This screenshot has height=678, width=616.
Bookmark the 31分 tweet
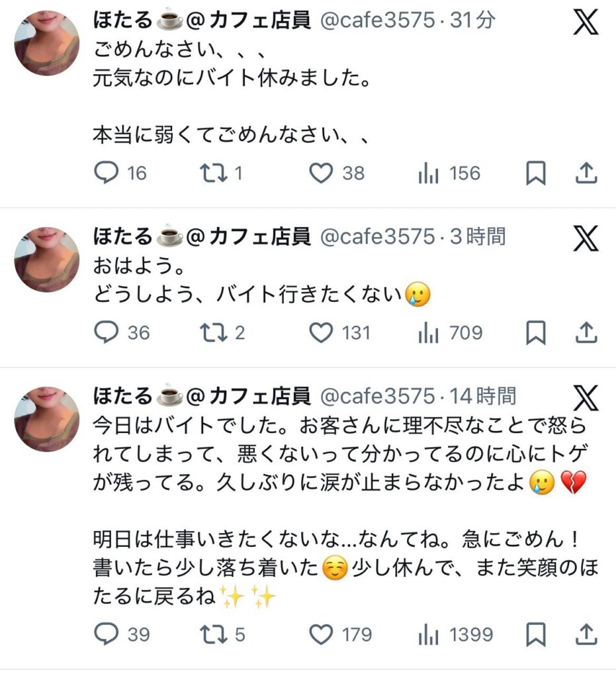(x=535, y=173)
